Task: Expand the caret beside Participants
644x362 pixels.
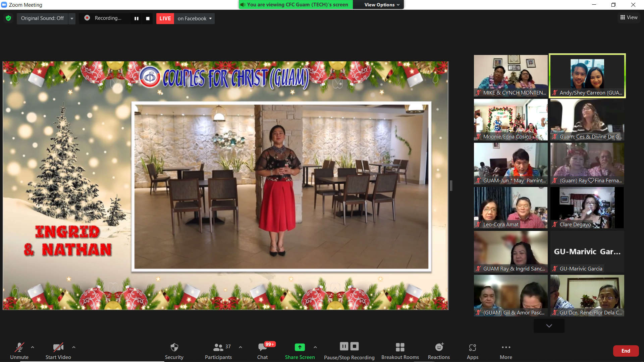Action: 240,347
